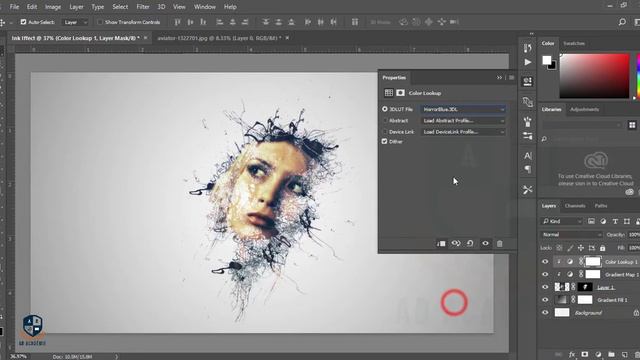The image size is (640, 360).
Task: Open the Filter menu
Action: click(x=142, y=7)
